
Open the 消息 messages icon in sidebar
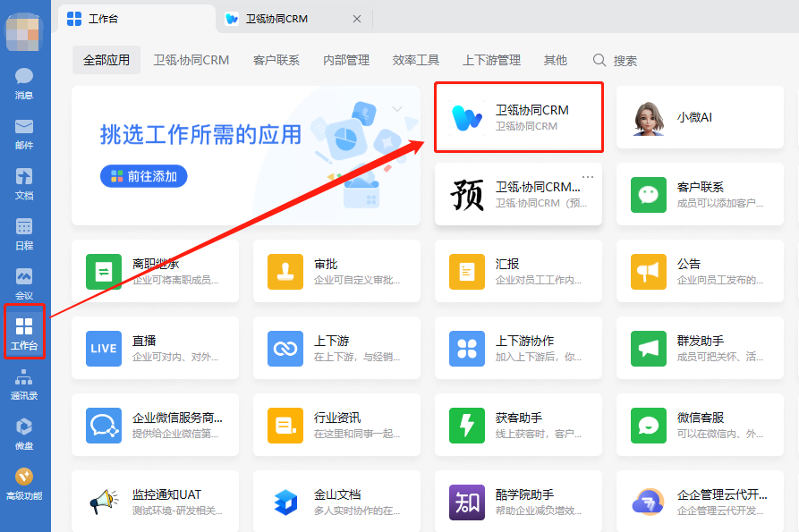pos(24,83)
